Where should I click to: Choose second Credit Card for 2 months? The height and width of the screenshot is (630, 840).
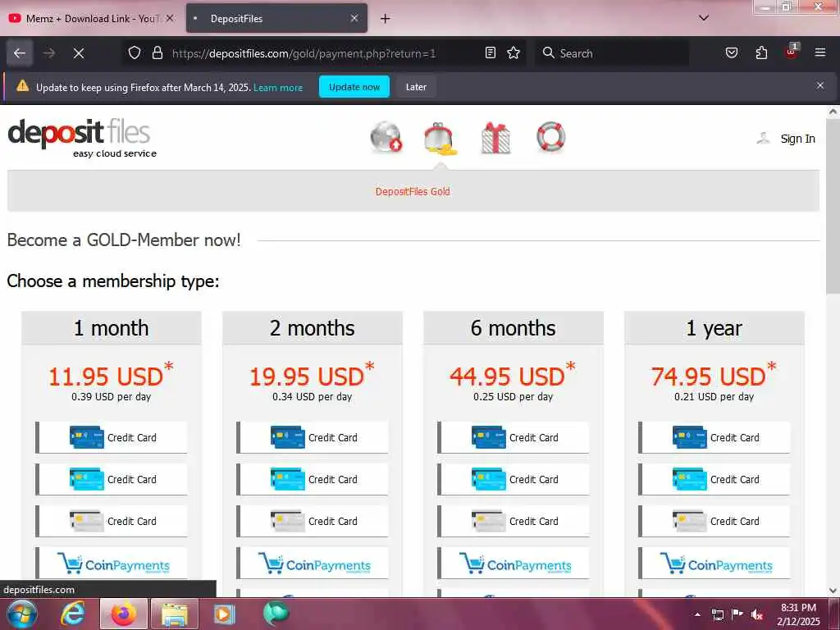coord(313,479)
